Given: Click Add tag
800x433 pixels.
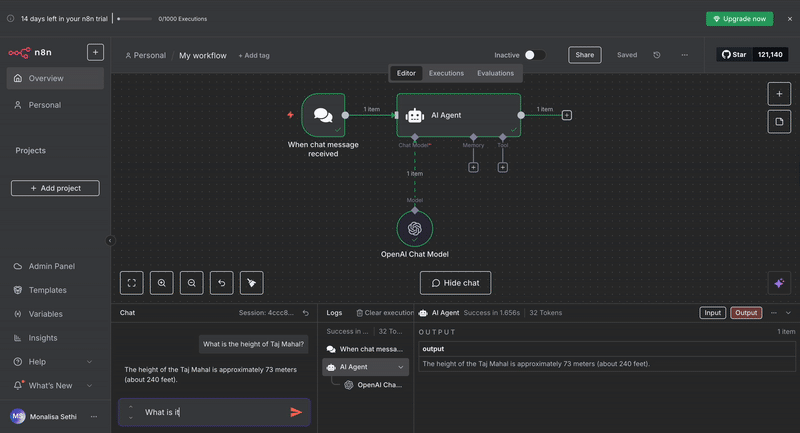Looking at the screenshot, I should point(254,56).
